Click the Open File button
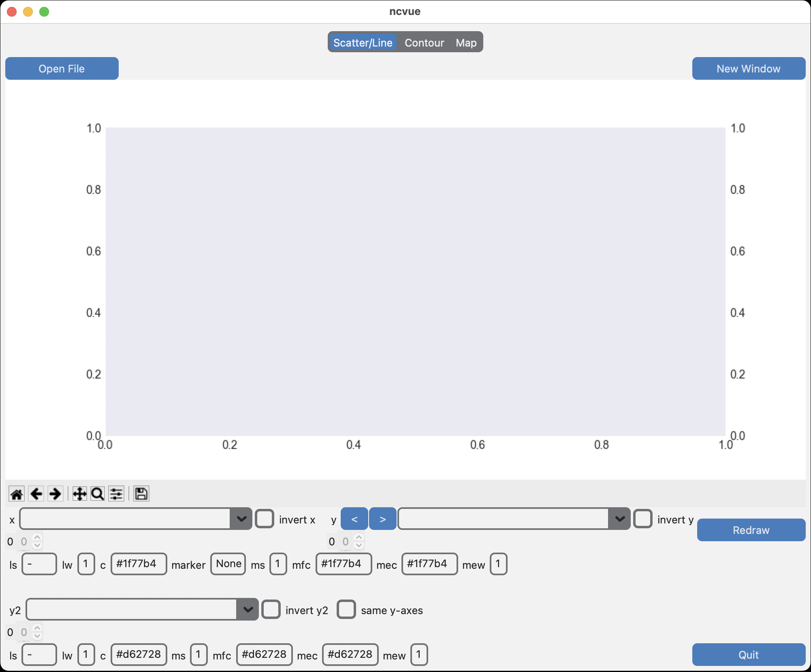Image resolution: width=811 pixels, height=672 pixels. click(x=62, y=68)
